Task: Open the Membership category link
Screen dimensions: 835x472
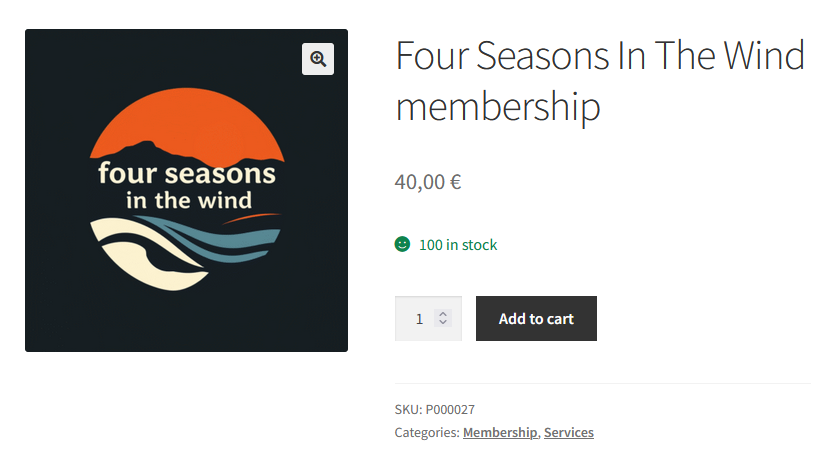Action: [500, 432]
